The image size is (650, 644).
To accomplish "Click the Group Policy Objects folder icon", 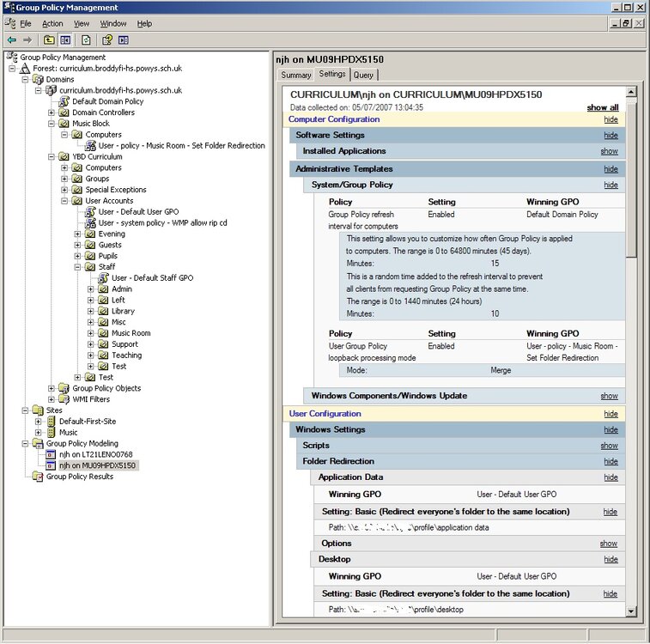I will [64, 388].
